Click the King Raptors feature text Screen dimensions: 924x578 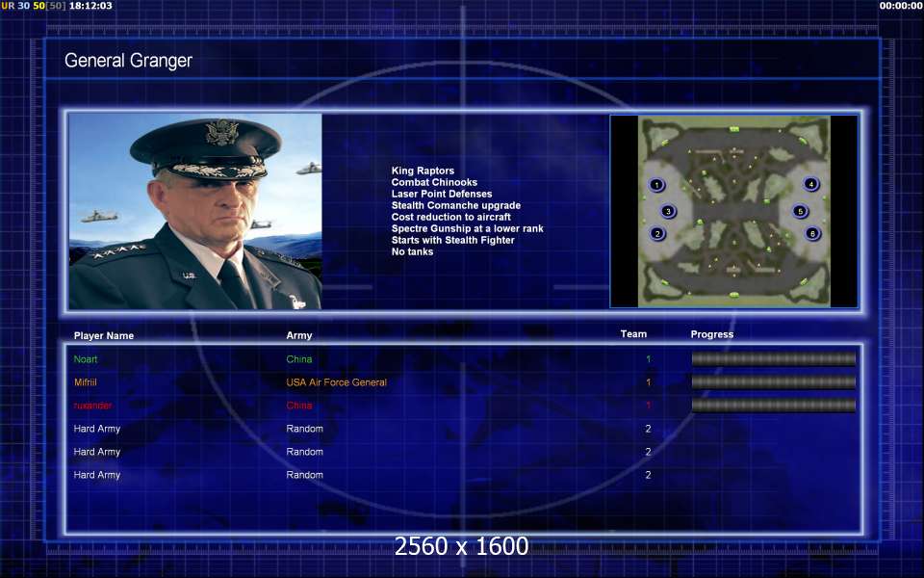[x=423, y=171]
